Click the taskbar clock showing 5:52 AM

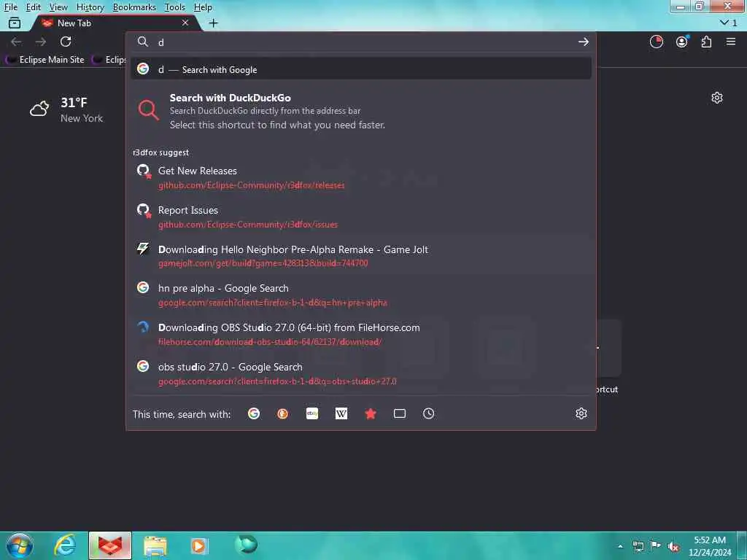click(710, 546)
